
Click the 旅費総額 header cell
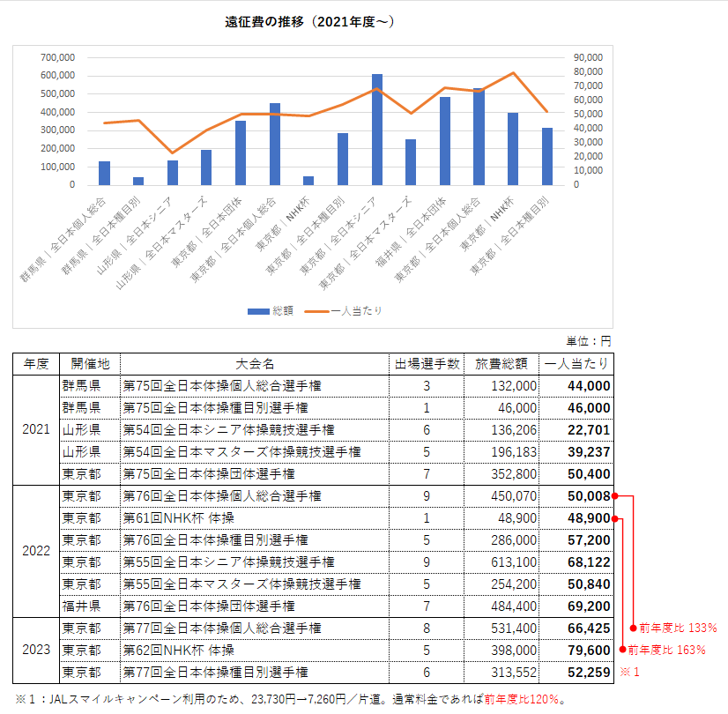tap(501, 363)
